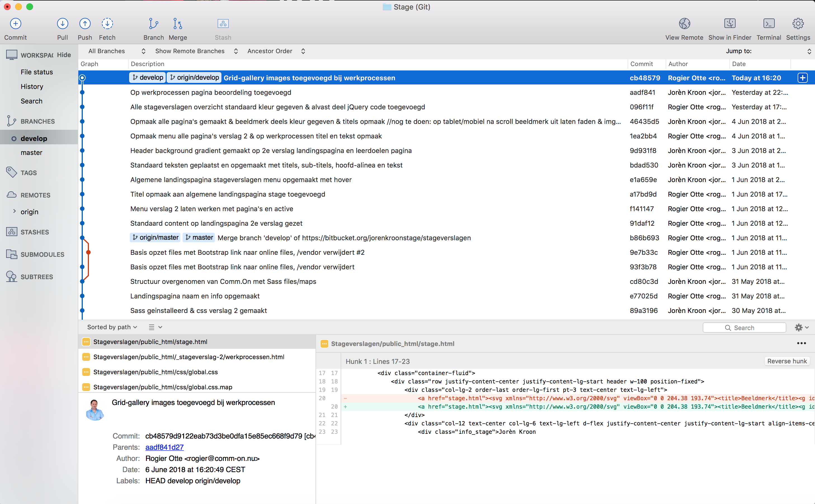Click the author avatar thumbnail
815x504 pixels.
coord(95,410)
